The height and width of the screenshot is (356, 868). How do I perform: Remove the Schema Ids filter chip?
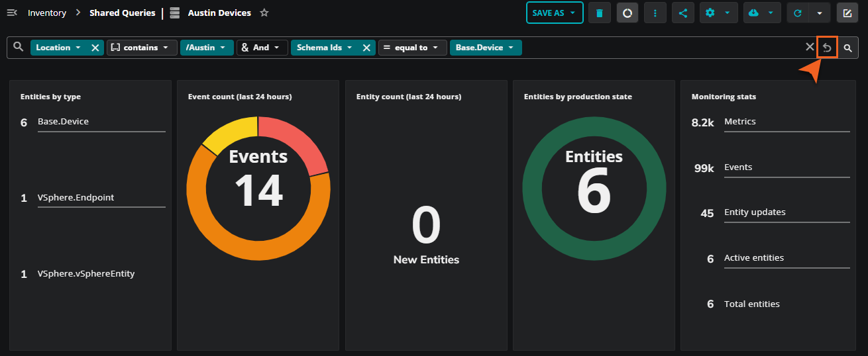[366, 48]
